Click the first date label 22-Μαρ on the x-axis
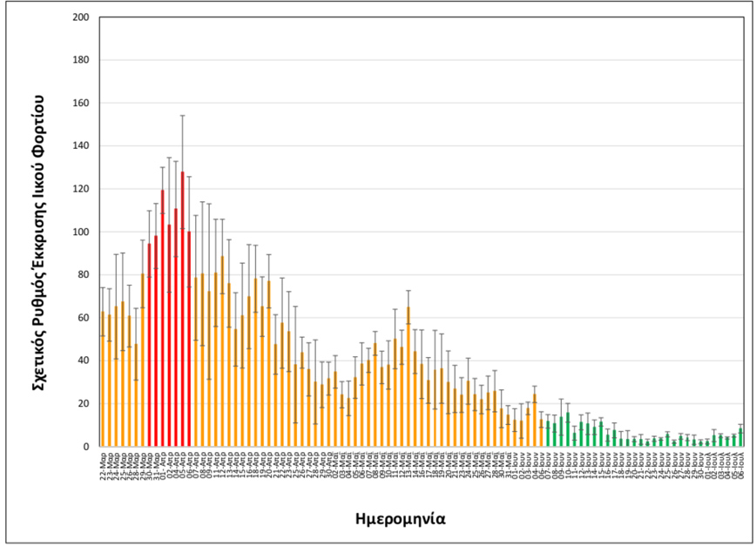The height and width of the screenshot is (546, 756). pyautogui.click(x=104, y=463)
